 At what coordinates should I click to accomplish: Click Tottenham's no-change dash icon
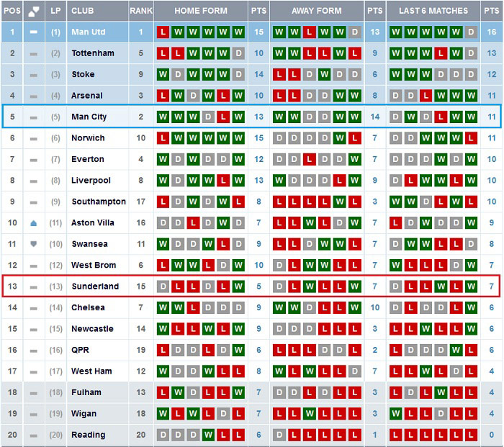(x=33, y=54)
